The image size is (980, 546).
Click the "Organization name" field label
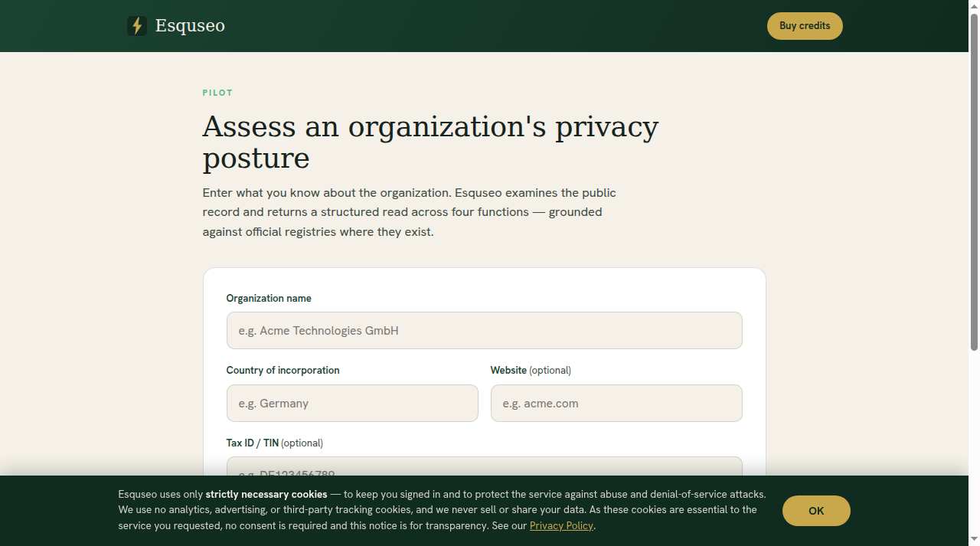[x=269, y=299]
